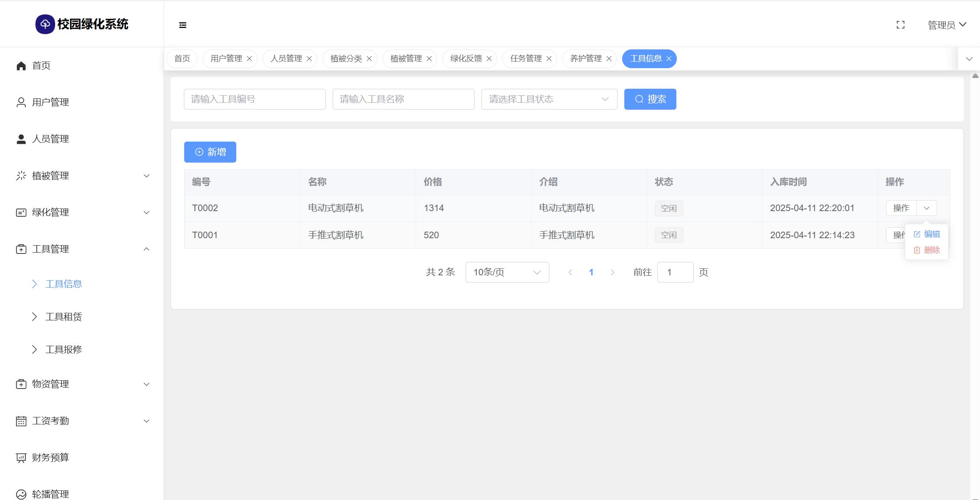
Task: Close the 植被分类 tab
Action: tap(369, 59)
